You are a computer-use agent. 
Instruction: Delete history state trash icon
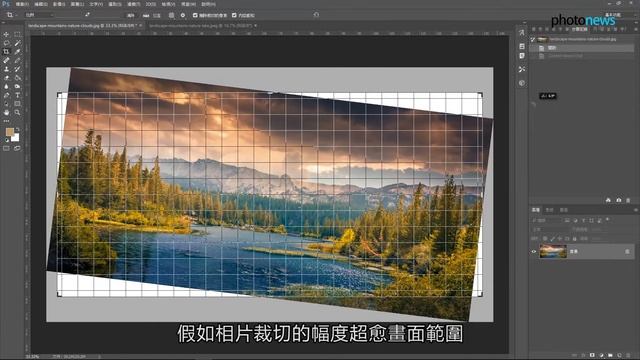point(628,200)
